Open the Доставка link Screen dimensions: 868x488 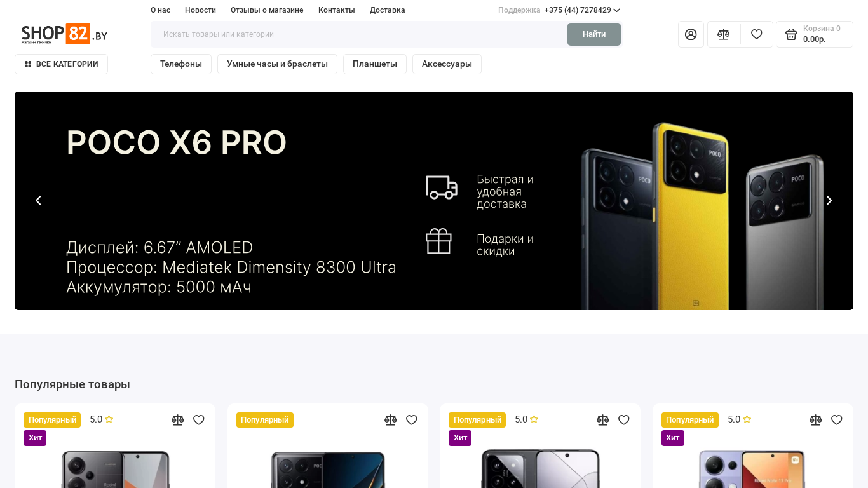click(x=388, y=10)
